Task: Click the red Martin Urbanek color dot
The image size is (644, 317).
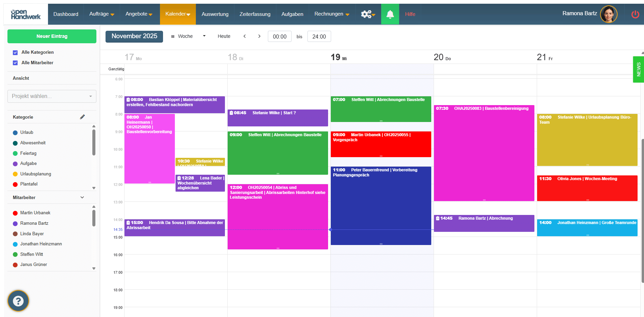Action: click(x=15, y=213)
